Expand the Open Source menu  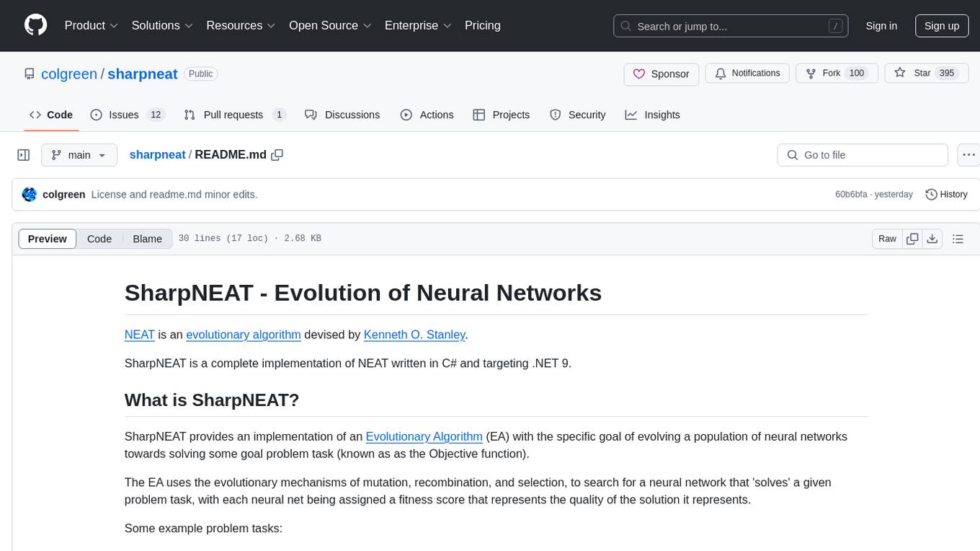(x=330, y=25)
